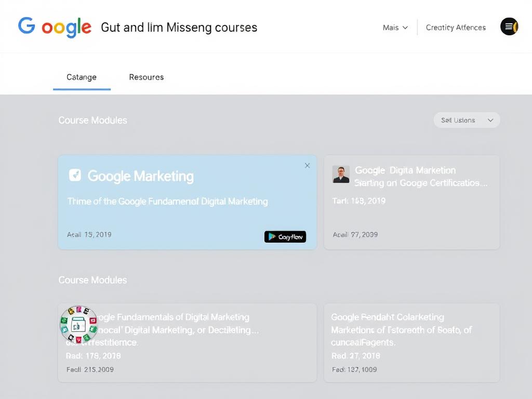Click the first Course Modules heading

tap(92, 120)
